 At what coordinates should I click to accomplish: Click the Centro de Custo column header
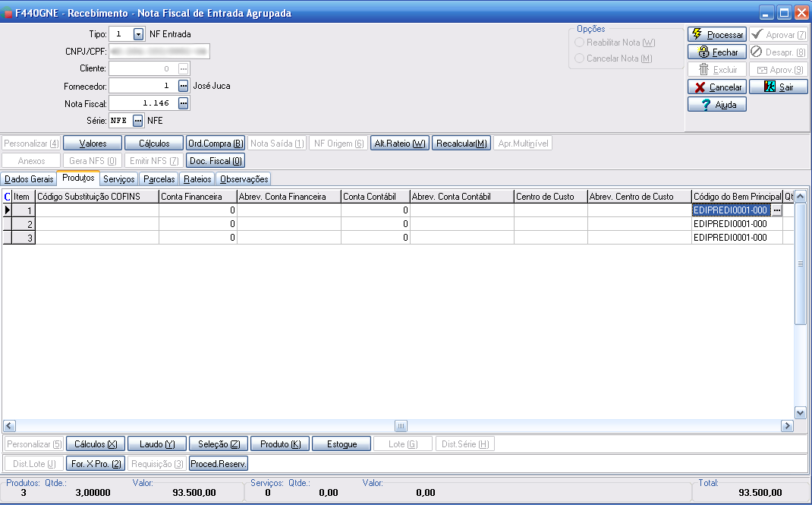(x=551, y=197)
